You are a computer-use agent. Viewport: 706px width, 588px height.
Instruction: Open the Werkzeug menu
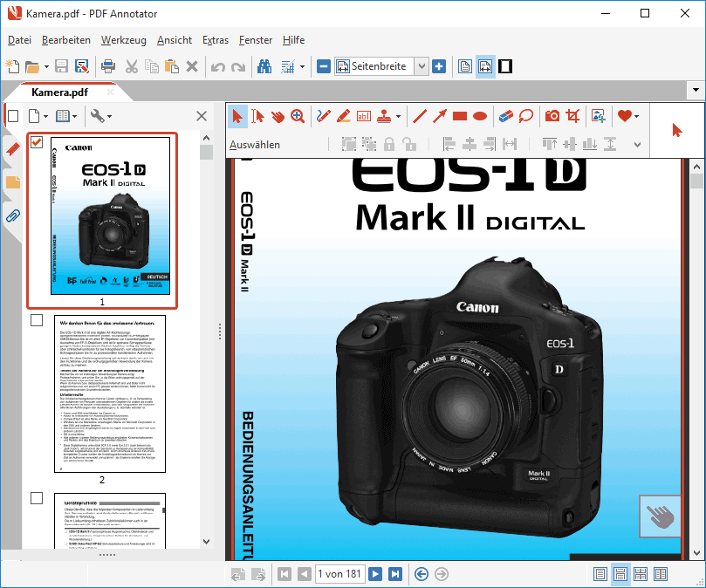tap(123, 40)
